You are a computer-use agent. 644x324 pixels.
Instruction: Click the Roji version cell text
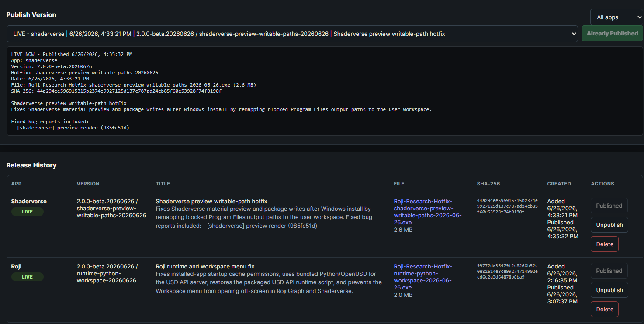coord(107,274)
